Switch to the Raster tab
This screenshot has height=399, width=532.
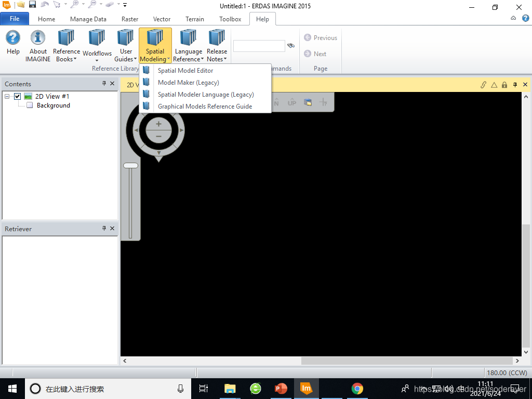130,19
